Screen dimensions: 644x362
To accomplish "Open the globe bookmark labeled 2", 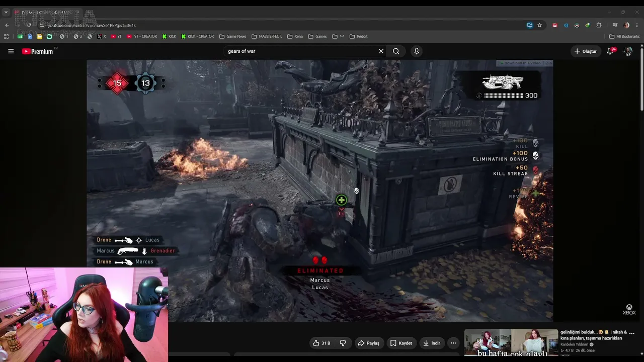I will (77, 36).
